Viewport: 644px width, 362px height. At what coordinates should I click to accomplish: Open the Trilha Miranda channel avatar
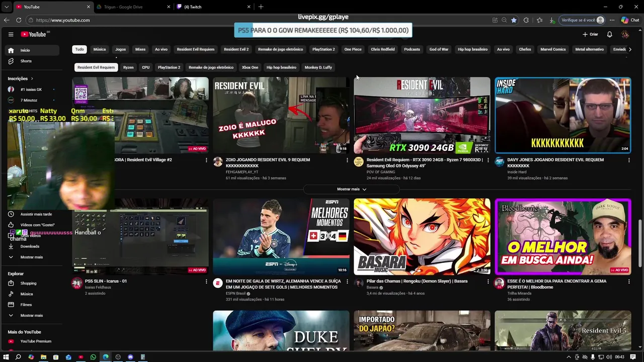coord(500,283)
